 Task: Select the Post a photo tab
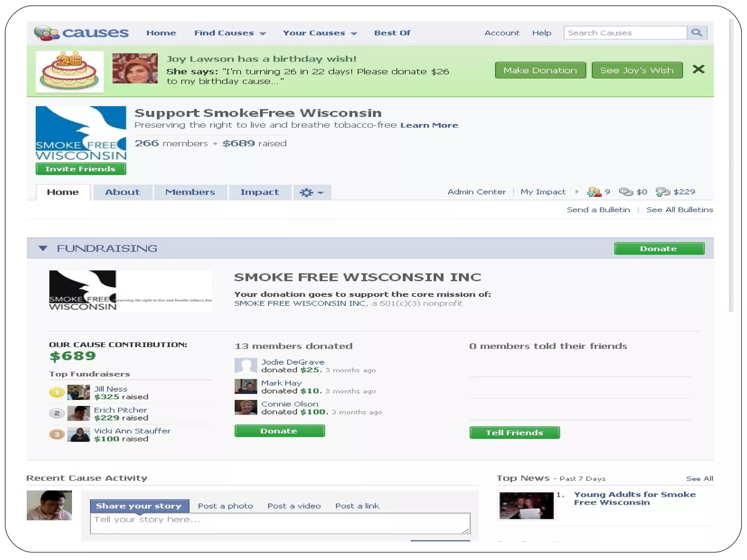point(225,506)
